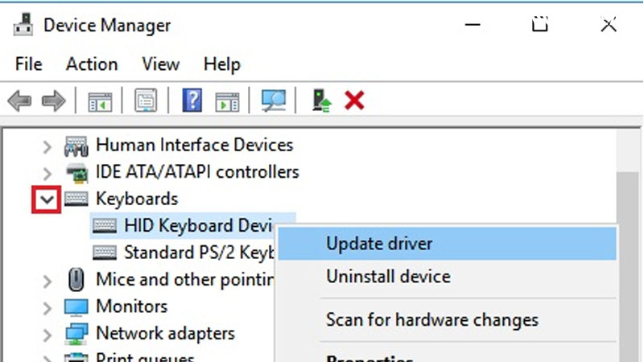Image resolution: width=644 pixels, height=362 pixels.
Task: Choose Scan for hardware changes menu entry
Action: [431, 320]
